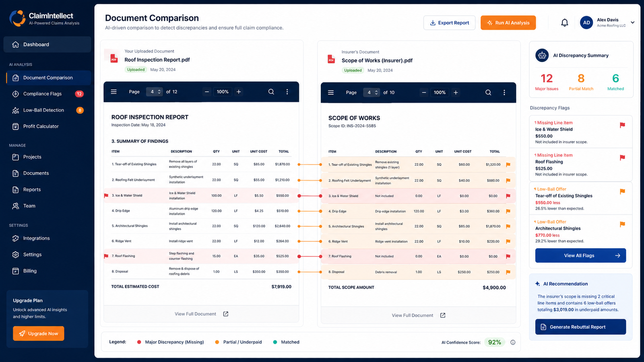Image resolution: width=644 pixels, height=362 pixels.
Task: Click the red flag on Ice & Water Shield discrepancy
Action: coord(622,125)
